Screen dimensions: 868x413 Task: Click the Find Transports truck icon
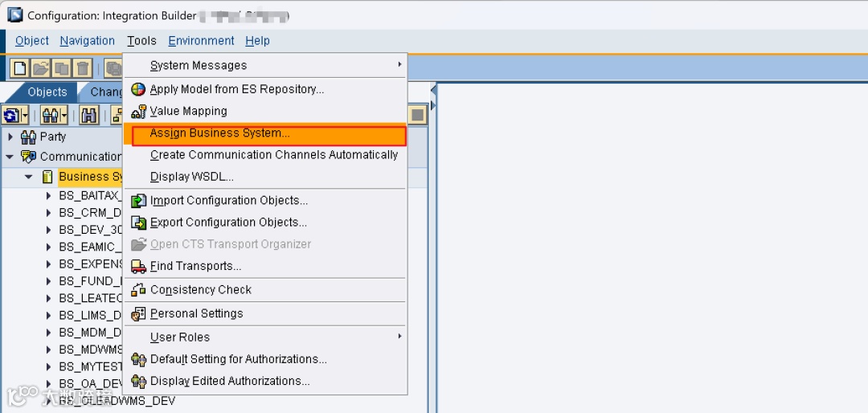[x=138, y=266]
